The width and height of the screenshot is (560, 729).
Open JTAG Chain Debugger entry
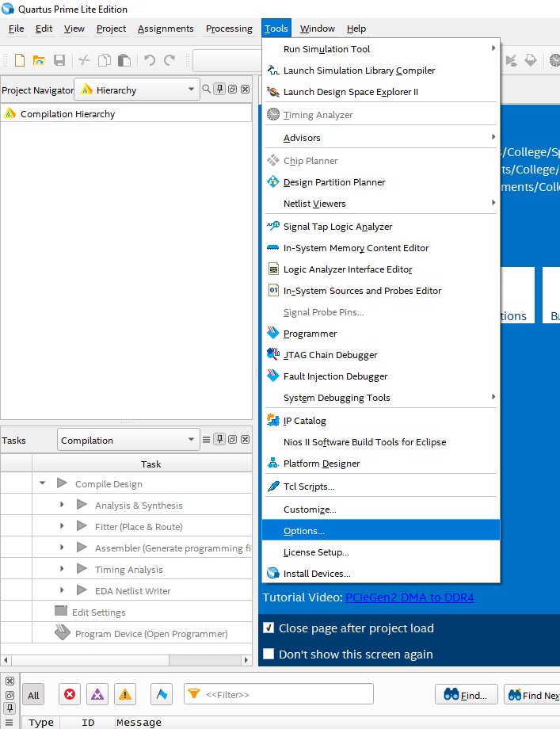[381, 355]
